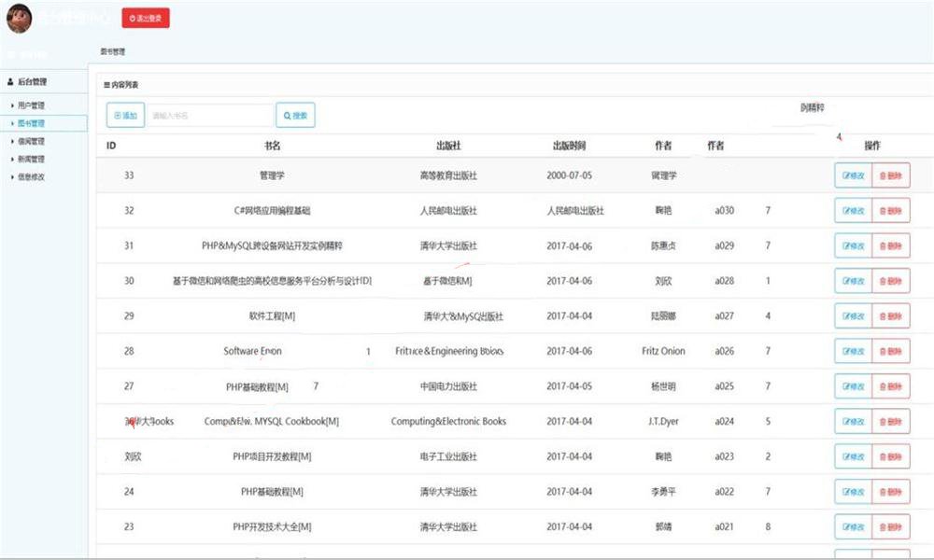Edit the row with ID 28
The width and height of the screenshot is (934, 560).
click(853, 351)
